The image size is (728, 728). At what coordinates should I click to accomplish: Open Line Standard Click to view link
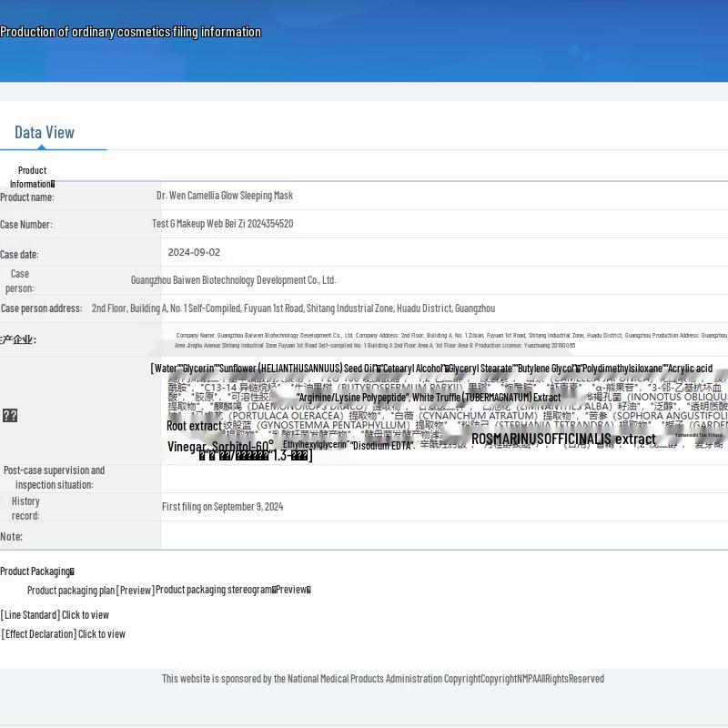click(55, 615)
